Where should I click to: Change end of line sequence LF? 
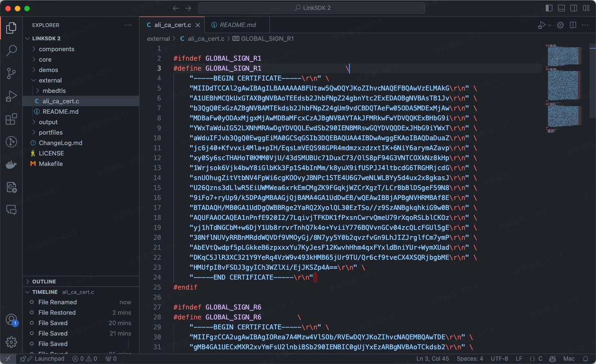(x=519, y=359)
